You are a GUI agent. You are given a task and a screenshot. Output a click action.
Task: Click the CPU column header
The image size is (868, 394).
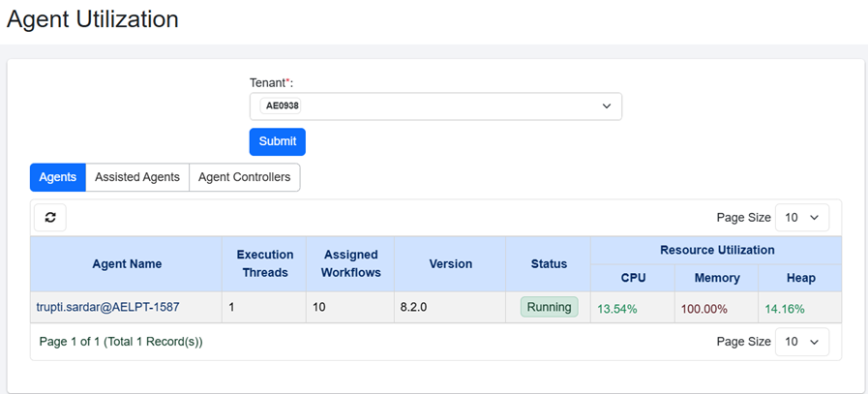pyautogui.click(x=633, y=278)
